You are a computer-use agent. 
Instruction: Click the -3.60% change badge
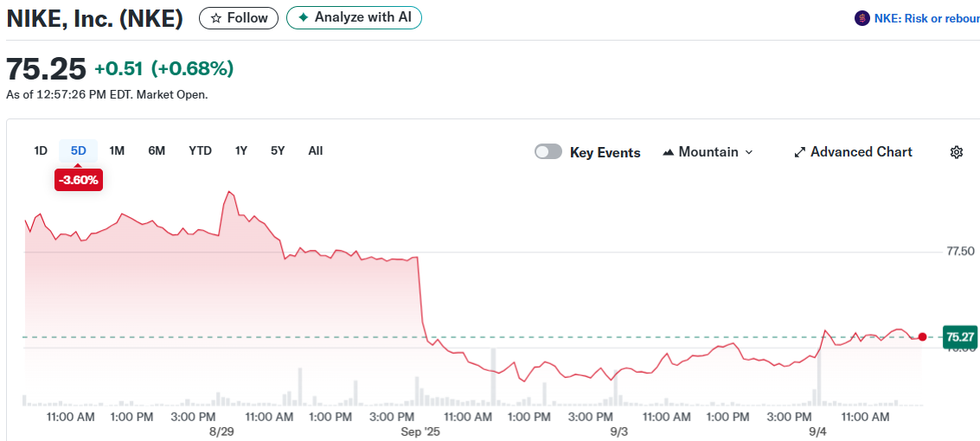(78, 181)
